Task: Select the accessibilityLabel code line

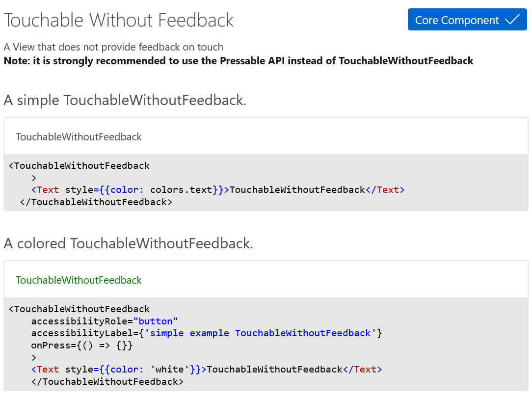Action: pos(206,333)
